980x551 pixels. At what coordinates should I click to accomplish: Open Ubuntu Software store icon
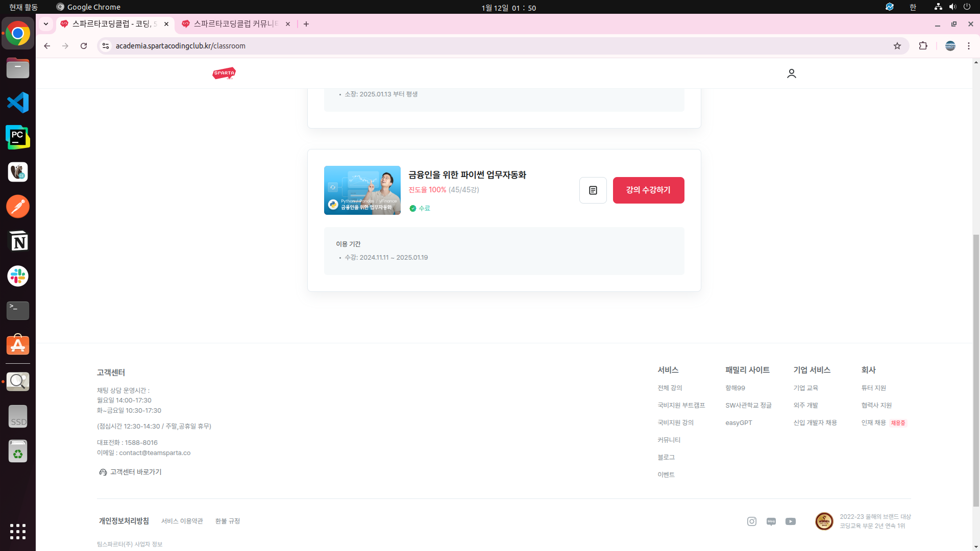pyautogui.click(x=18, y=345)
